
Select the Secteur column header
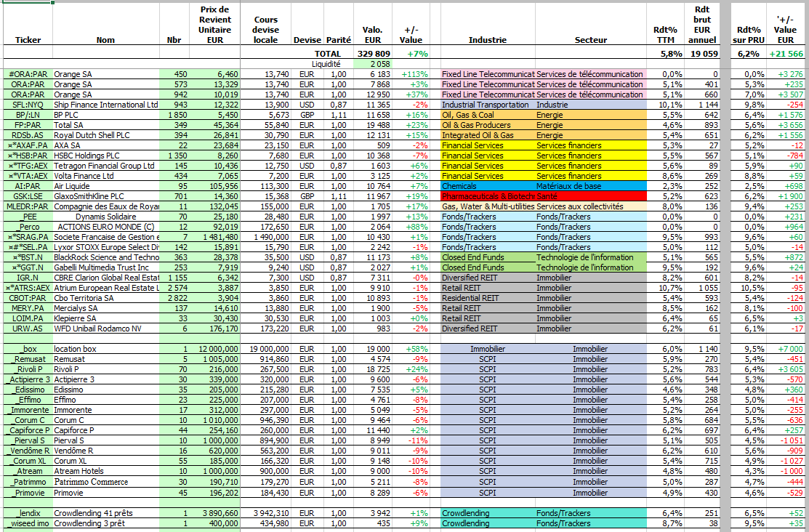click(591, 24)
